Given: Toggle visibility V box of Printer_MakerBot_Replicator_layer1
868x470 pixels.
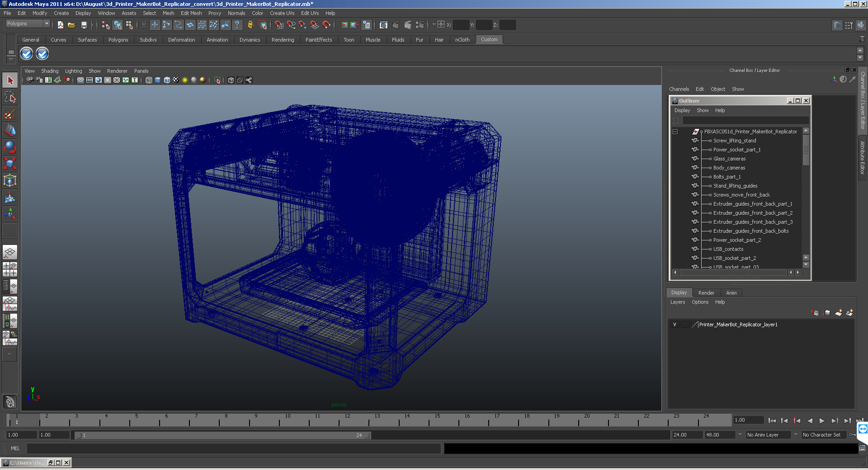Looking at the screenshot, I should pos(675,324).
